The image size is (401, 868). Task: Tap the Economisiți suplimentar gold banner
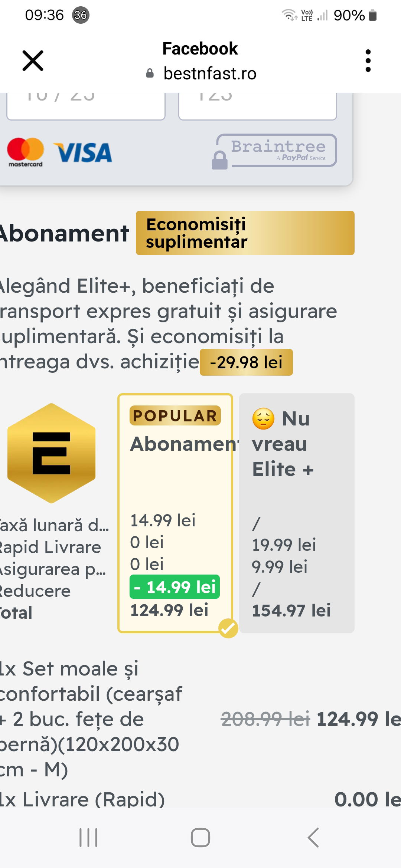pos(245,233)
